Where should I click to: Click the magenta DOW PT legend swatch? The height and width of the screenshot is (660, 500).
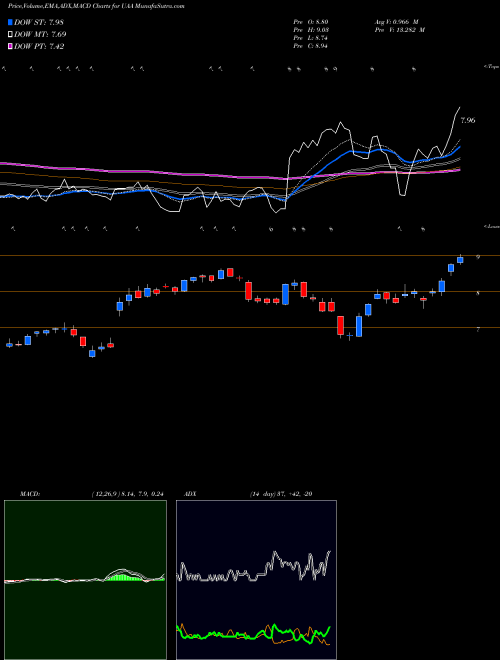click(11, 46)
